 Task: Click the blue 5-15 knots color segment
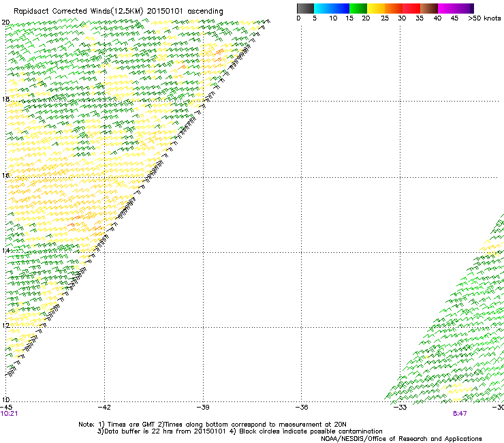pyautogui.click(x=332, y=8)
